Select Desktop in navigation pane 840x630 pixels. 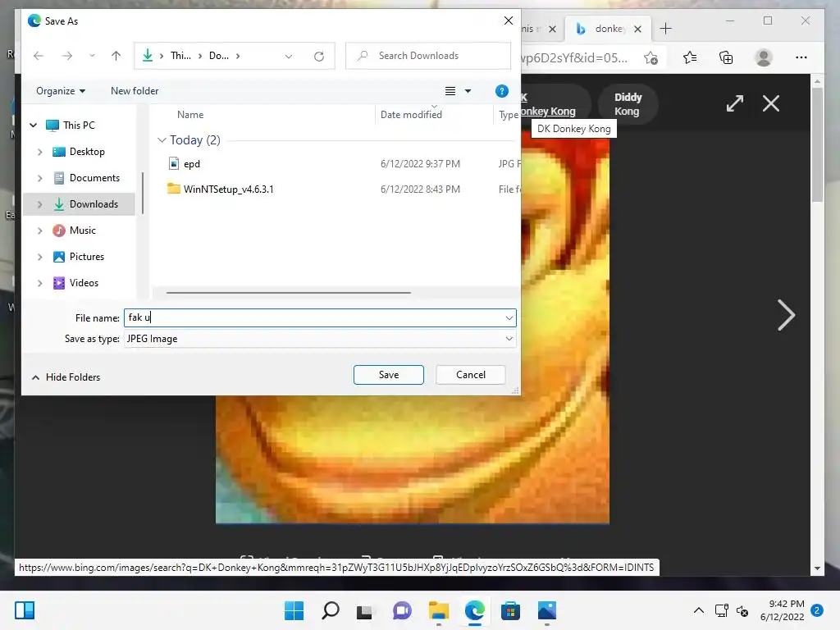(78, 152)
